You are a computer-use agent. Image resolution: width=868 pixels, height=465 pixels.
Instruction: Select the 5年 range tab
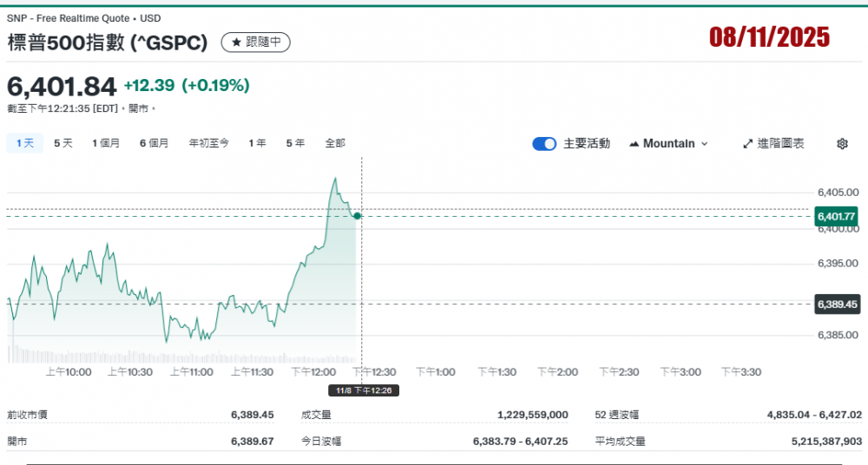click(x=295, y=143)
